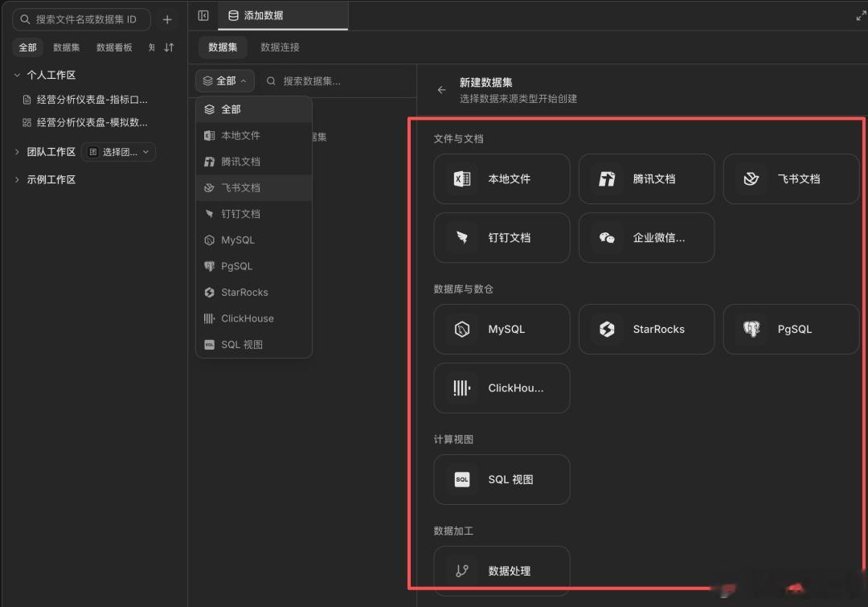Click the ClickHouse bars card icon
Viewport: 868px width, 607px height.
pyautogui.click(x=461, y=388)
